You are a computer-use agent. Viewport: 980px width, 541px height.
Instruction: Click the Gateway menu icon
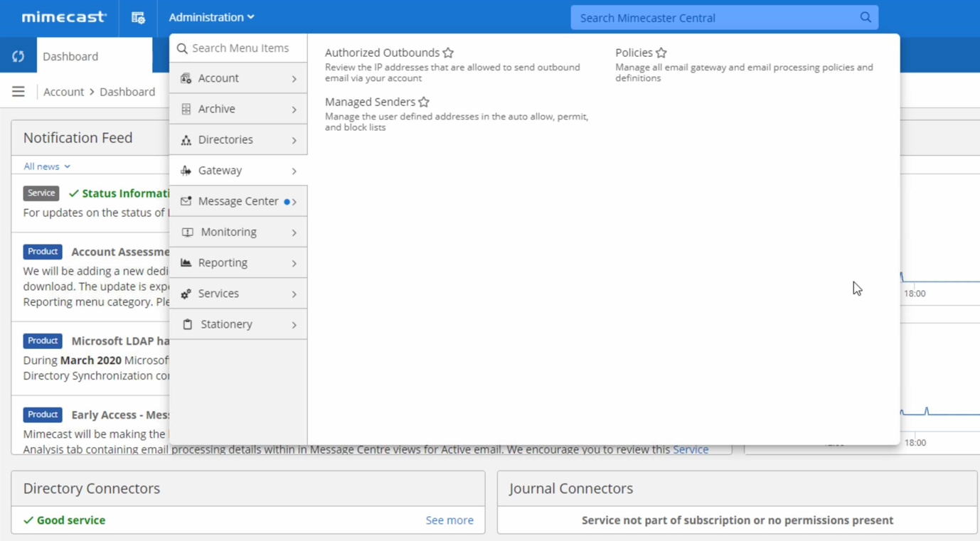[186, 171]
